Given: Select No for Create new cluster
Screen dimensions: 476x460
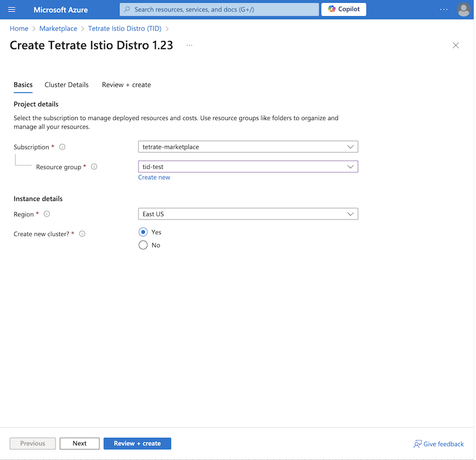Looking at the screenshot, I should pos(143,245).
